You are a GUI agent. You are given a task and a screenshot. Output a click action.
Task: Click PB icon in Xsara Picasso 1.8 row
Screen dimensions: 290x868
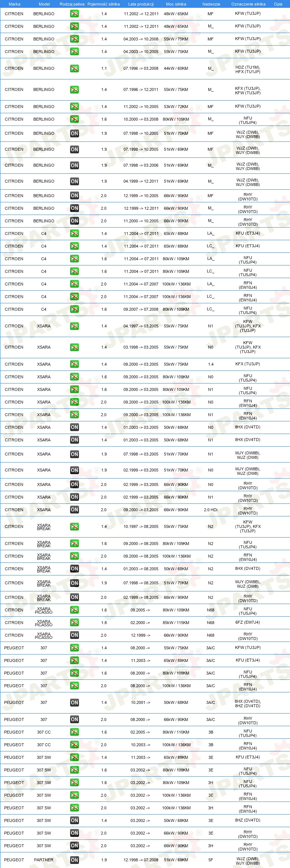click(74, 623)
